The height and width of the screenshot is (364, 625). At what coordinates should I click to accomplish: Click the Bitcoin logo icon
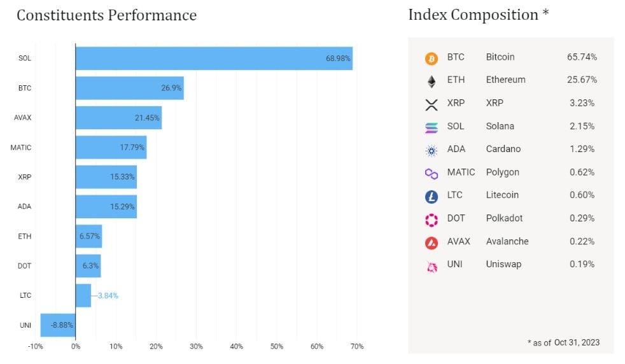[432, 59]
